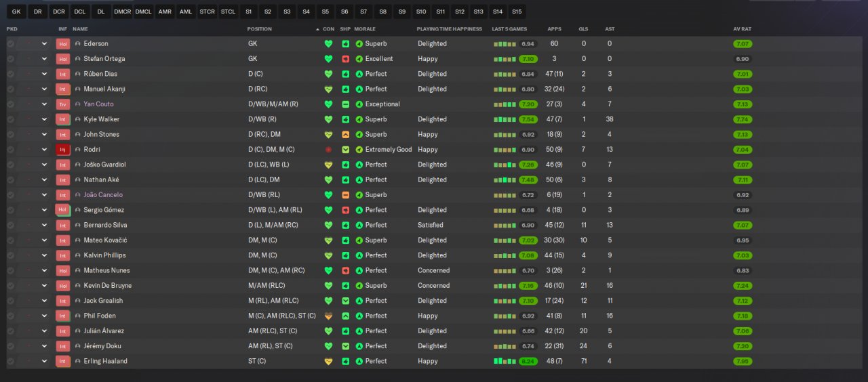This screenshot has width=868, height=382.
Task: Click Kyle Walker's last 5 games form bars
Action: tap(505, 119)
